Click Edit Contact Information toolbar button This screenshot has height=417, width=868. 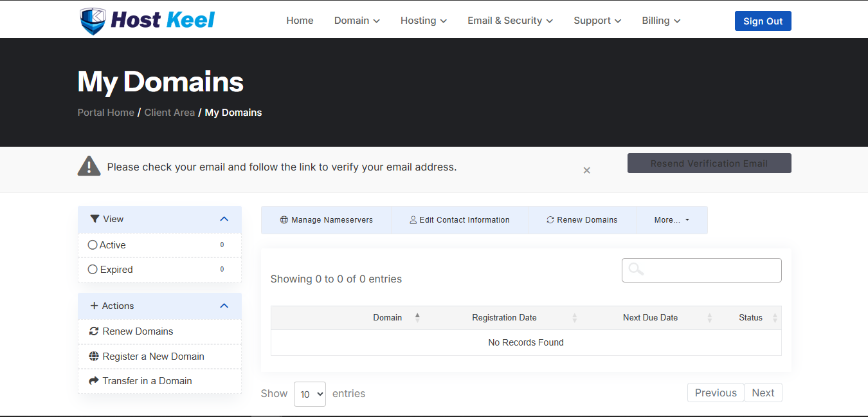pyautogui.click(x=460, y=220)
